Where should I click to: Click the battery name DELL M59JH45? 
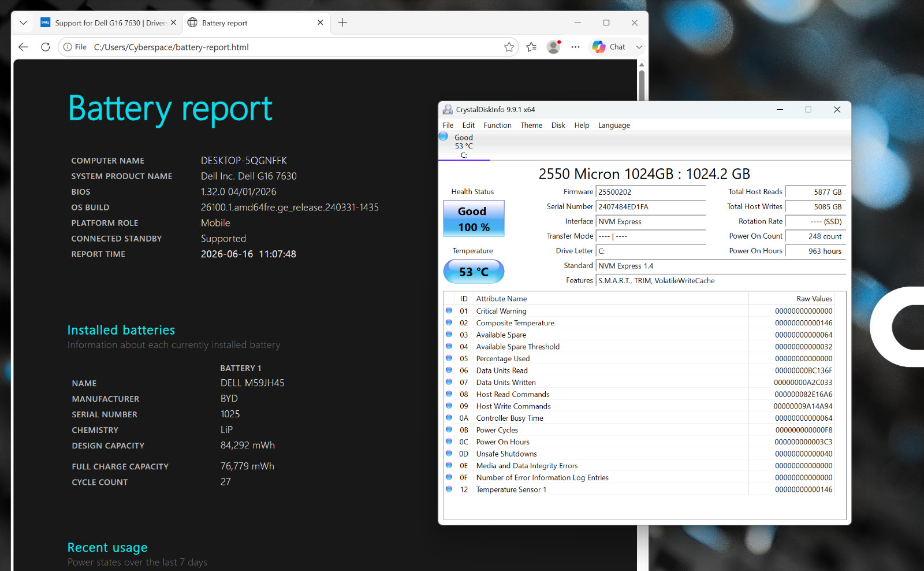point(252,383)
